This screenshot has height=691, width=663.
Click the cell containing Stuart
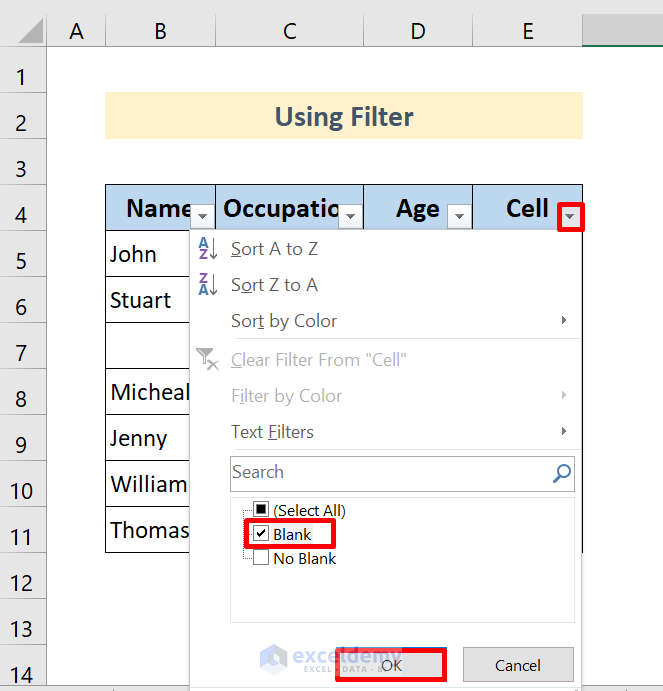click(148, 300)
